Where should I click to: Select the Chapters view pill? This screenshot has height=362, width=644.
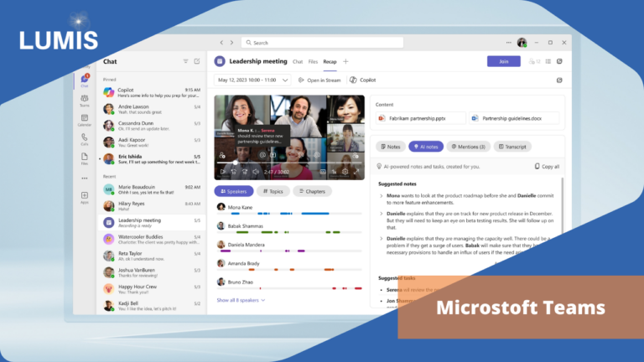pos(312,191)
